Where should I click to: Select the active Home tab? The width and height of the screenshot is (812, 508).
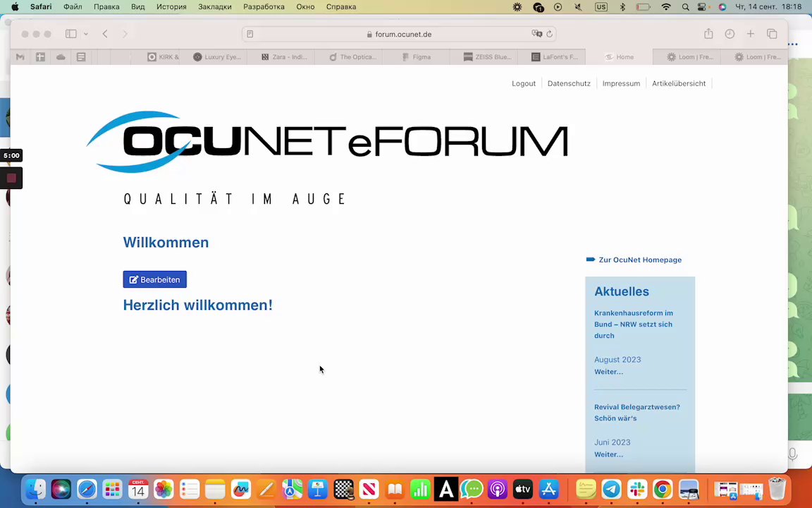coord(620,57)
